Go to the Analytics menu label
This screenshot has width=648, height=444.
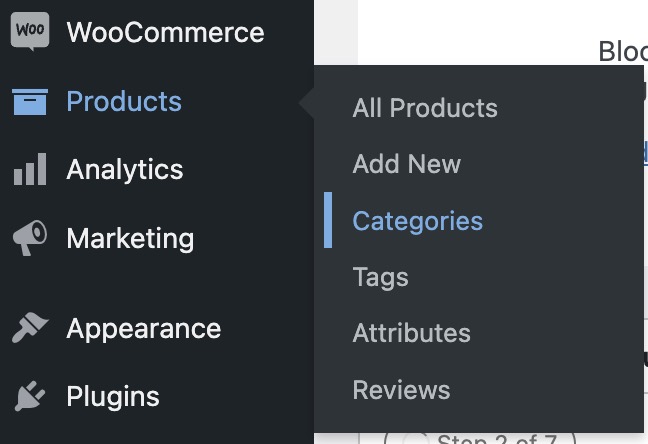(x=125, y=170)
